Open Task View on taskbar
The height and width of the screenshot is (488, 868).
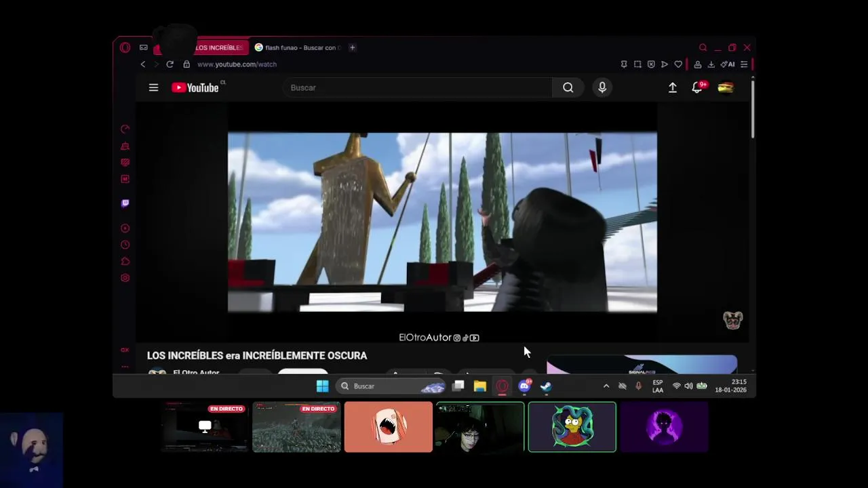[458, 386]
